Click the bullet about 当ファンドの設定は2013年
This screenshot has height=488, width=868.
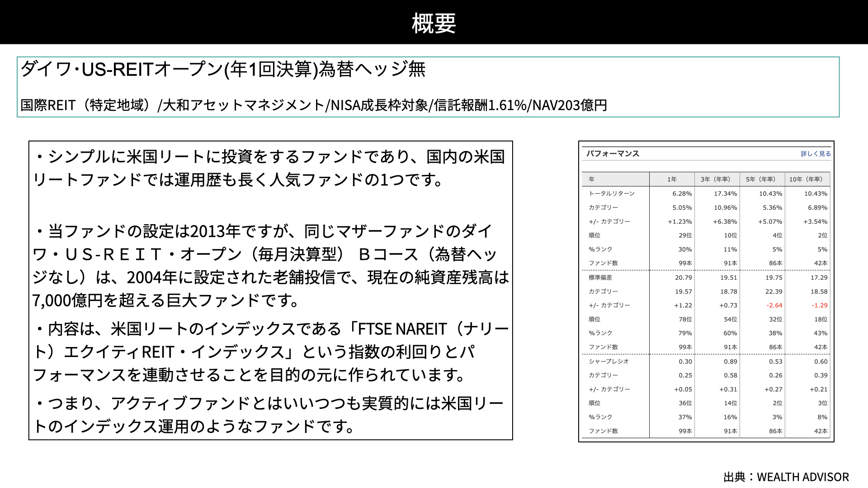(x=271, y=266)
